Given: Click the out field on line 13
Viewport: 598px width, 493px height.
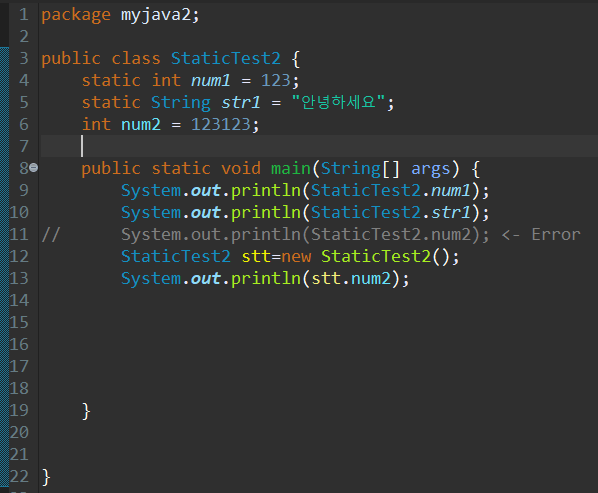Looking at the screenshot, I should click(x=206, y=279).
